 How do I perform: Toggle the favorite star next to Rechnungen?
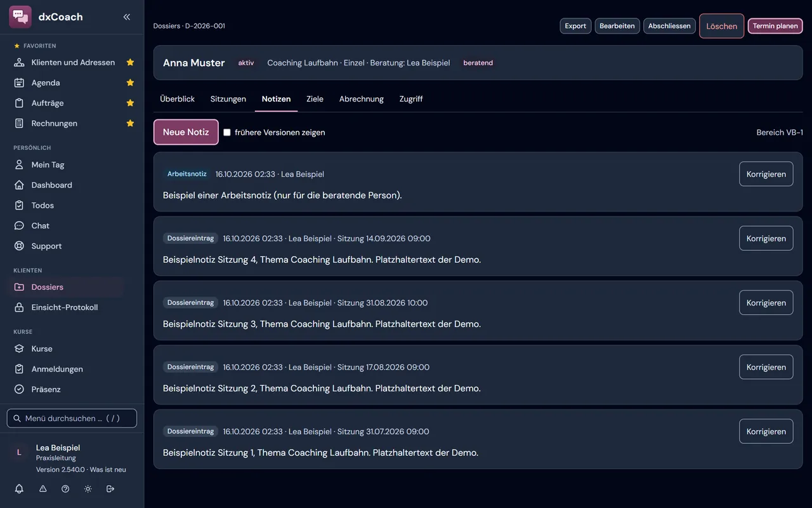coord(130,123)
